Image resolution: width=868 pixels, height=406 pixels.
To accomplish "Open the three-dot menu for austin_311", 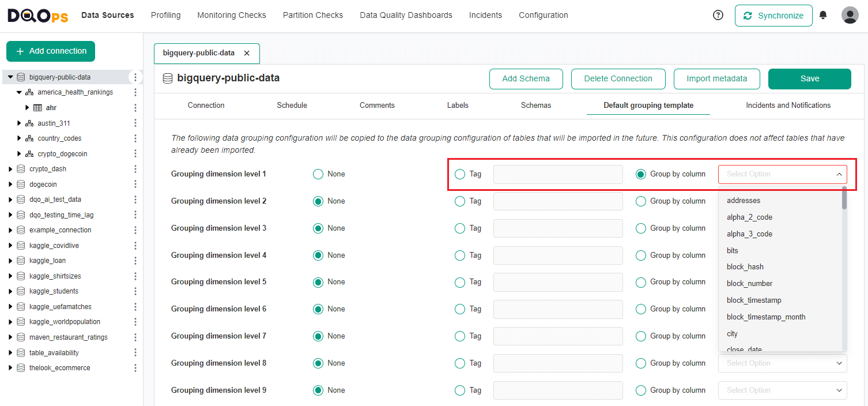I will (135, 123).
